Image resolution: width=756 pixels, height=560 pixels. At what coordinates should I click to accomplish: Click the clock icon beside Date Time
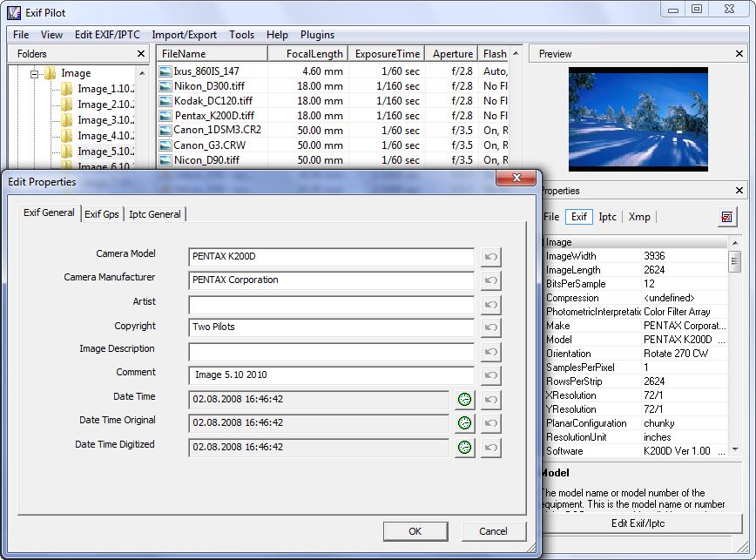pyautogui.click(x=464, y=400)
